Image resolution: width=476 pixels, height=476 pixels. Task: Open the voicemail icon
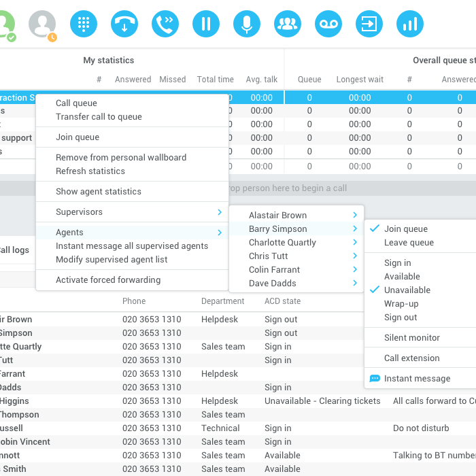coord(328,24)
